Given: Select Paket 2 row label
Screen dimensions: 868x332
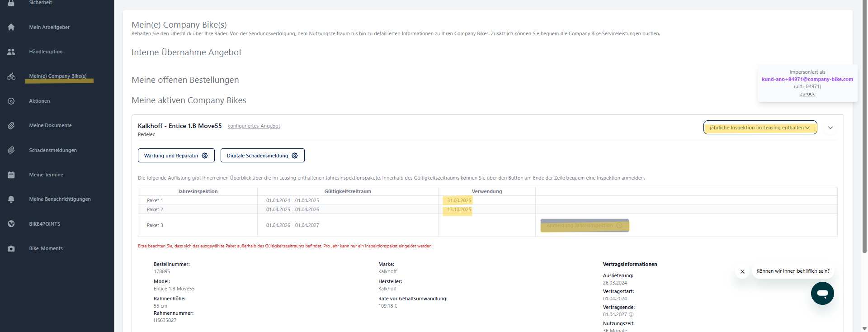Looking at the screenshot, I should coord(155,209).
